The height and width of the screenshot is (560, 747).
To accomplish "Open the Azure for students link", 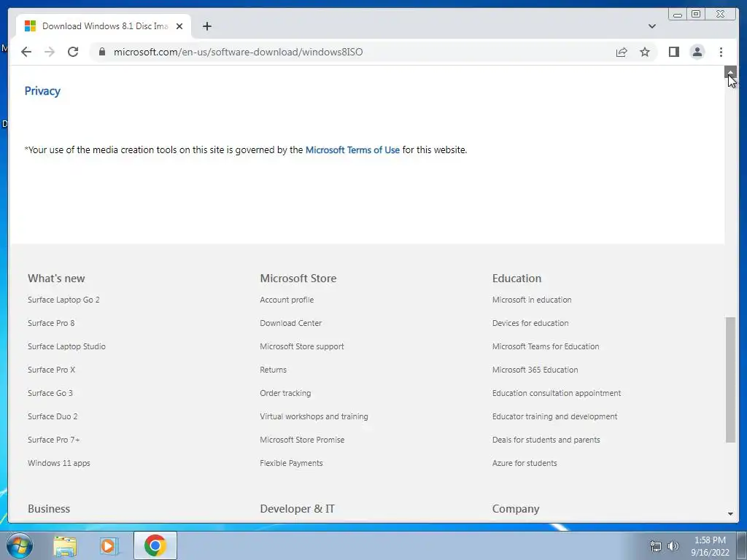I will coord(525,463).
